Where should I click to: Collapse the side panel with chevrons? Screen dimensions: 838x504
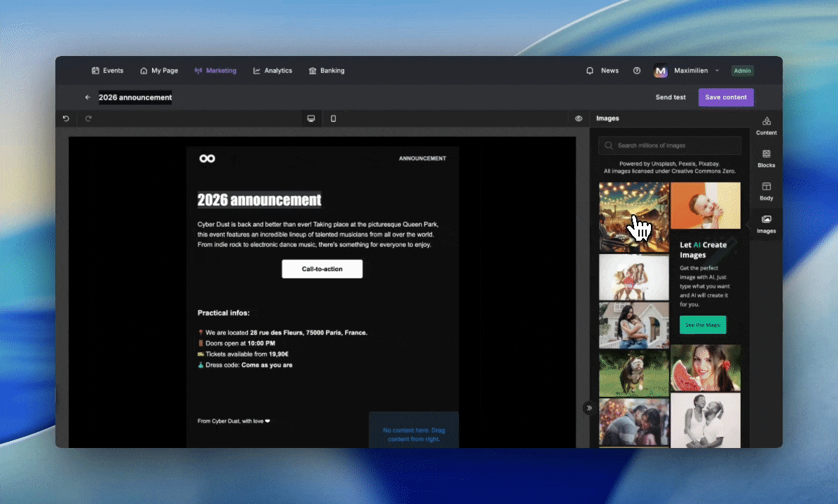(589, 408)
